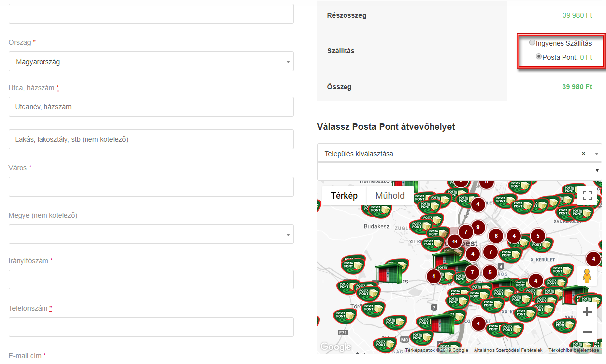Screen dimensions: 606x364
Task: Select the Ingyenes Szállítás shipping option
Action: tap(532, 43)
